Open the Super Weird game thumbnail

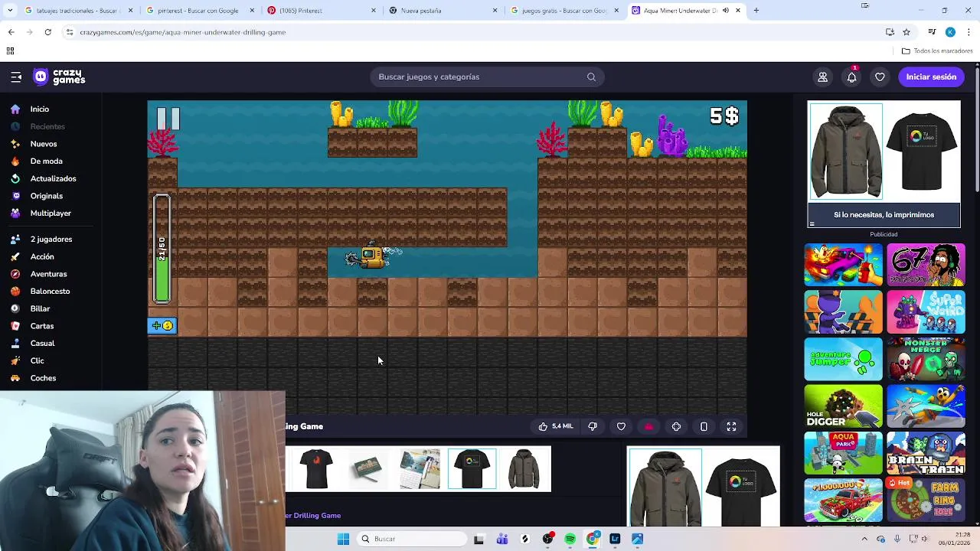(x=926, y=311)
